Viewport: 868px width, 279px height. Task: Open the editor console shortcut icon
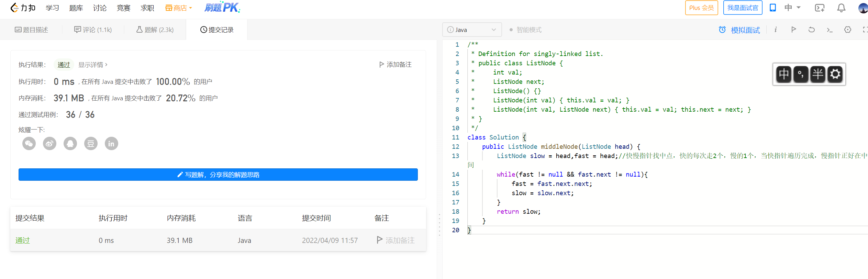pos(830,30)
